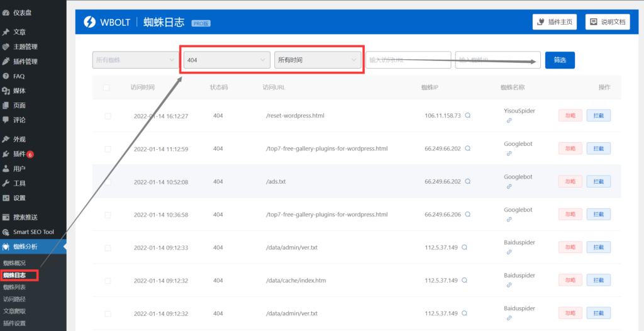
Task: Expand the 所有时间 time filter dropdown
Action: 318,60
